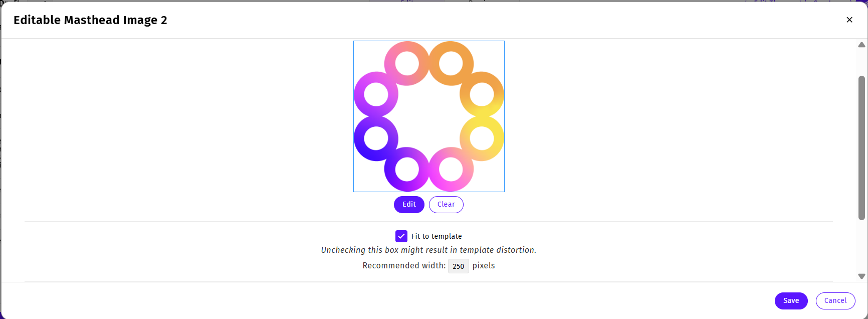The image size is (868, 319).
Task: Click the white checkmark in the checkbox
Action: [x=401, y=236]
